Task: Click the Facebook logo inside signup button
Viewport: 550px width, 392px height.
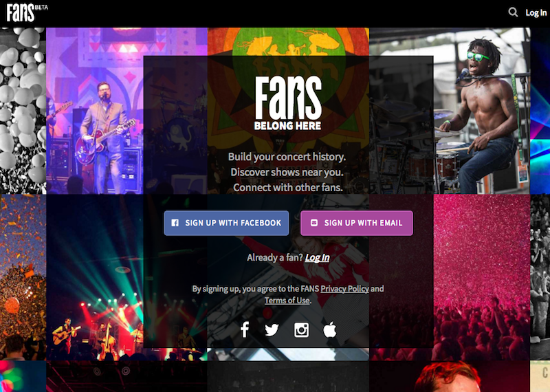Action: pyautogui.click(x=175, y=223)
